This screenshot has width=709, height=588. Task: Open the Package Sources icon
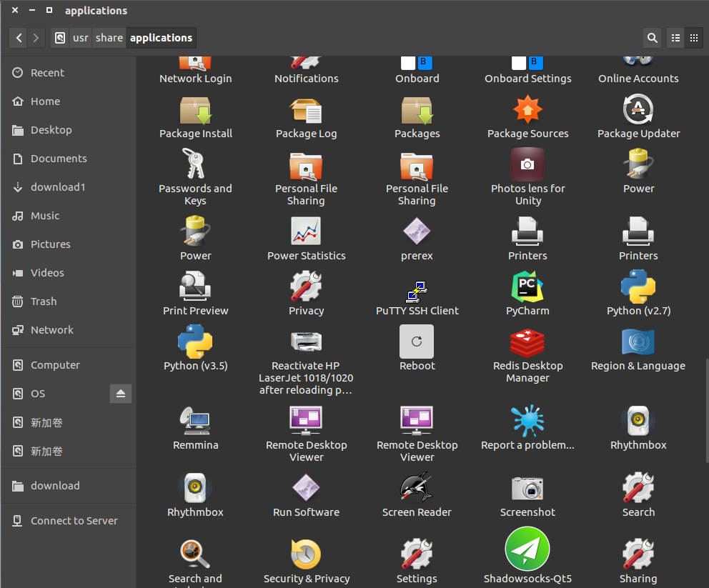(x=527, y=110)
